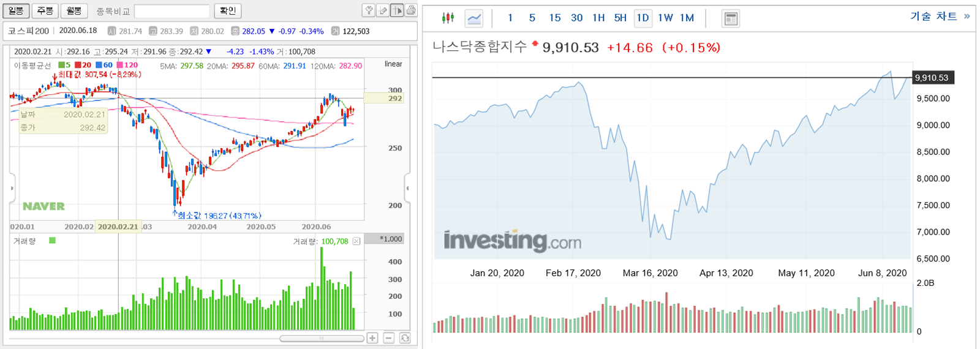Click the 최소값 196.27 minimum label
Screen dimensions: 980x349
point(219,216)
